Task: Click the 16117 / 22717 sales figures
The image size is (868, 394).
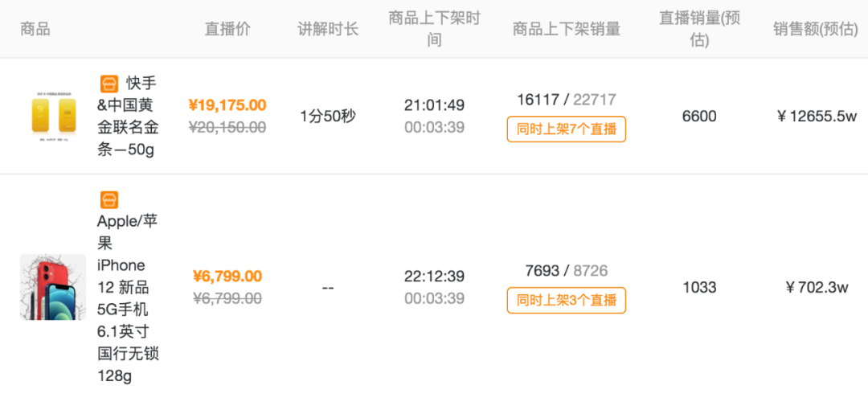Action: click(x=567, y=99)
